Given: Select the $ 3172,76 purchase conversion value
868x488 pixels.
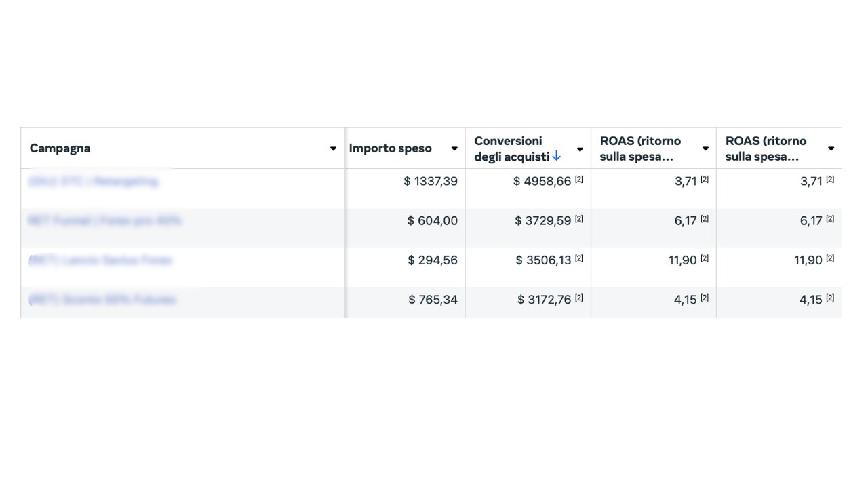Looking at the screenshot, I should [x=545, y=300].
